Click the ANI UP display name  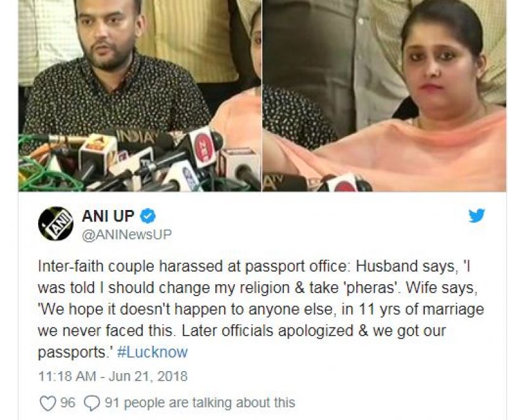(108, 216)
